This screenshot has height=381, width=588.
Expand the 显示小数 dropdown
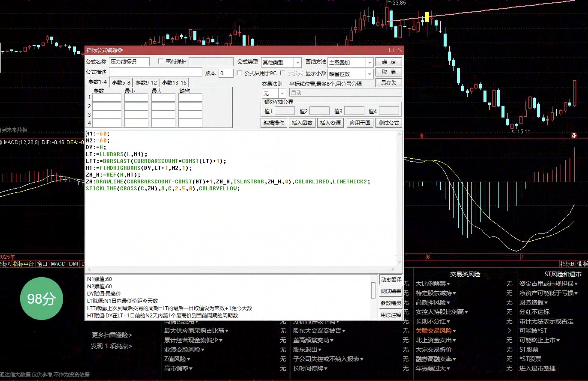pos(369,74)
